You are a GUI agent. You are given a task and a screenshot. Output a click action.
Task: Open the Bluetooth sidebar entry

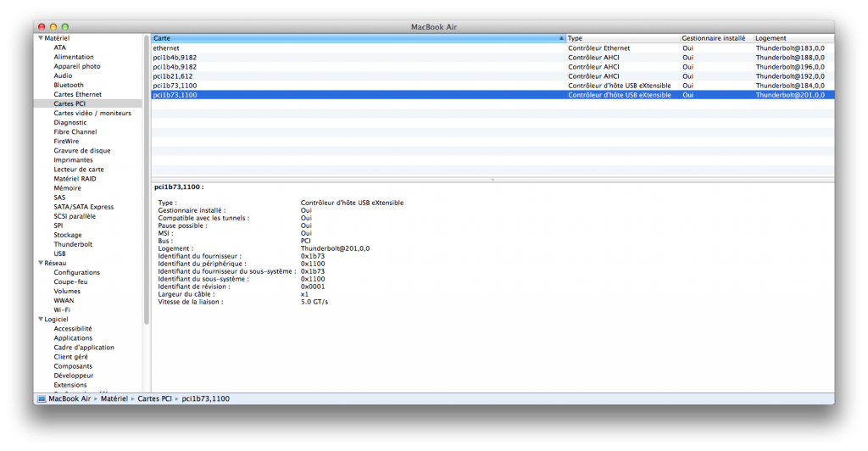[x=69, y=86]
